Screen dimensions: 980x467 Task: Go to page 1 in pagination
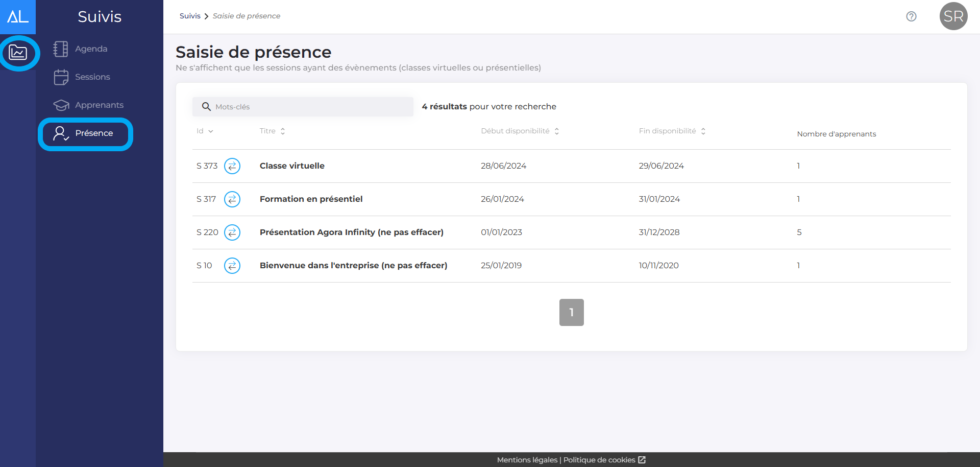(x=572, y=312)
